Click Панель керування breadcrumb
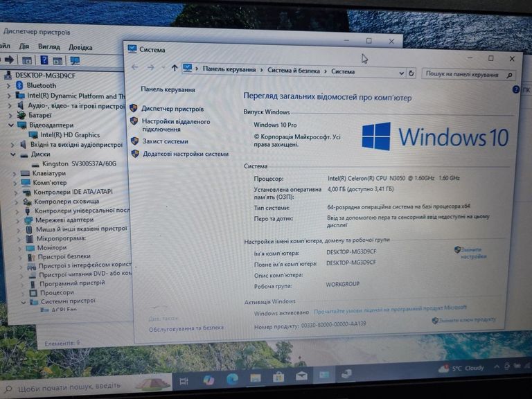The image size is (532, 399). pyautogui.click(x=229, y=69)
